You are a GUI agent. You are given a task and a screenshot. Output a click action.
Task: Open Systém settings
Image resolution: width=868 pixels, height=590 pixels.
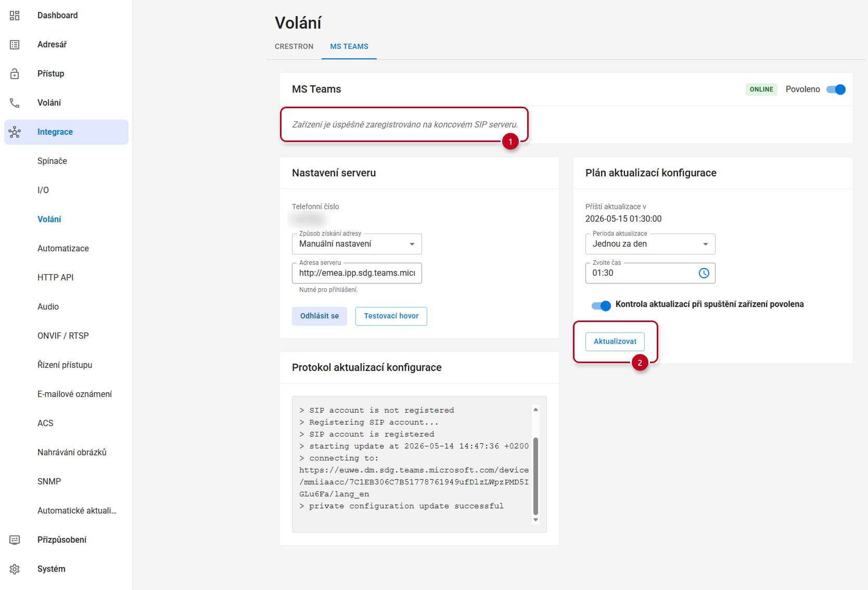click(66, 569)
